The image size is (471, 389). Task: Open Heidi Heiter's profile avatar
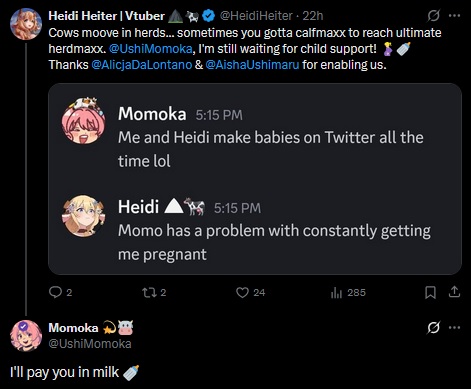point(26,24)
